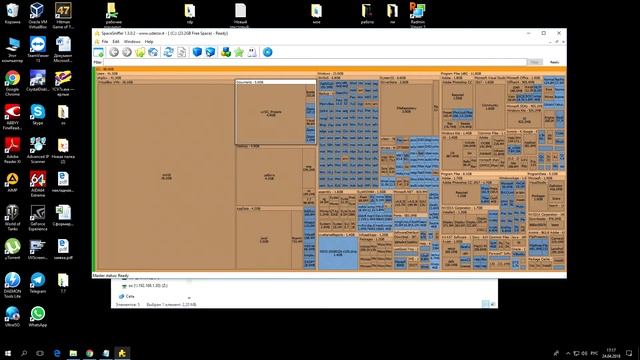The height and width of the screenshot is (360, 640).
Task: Open AIMP desktop shortcut
Action: [12, 182]
